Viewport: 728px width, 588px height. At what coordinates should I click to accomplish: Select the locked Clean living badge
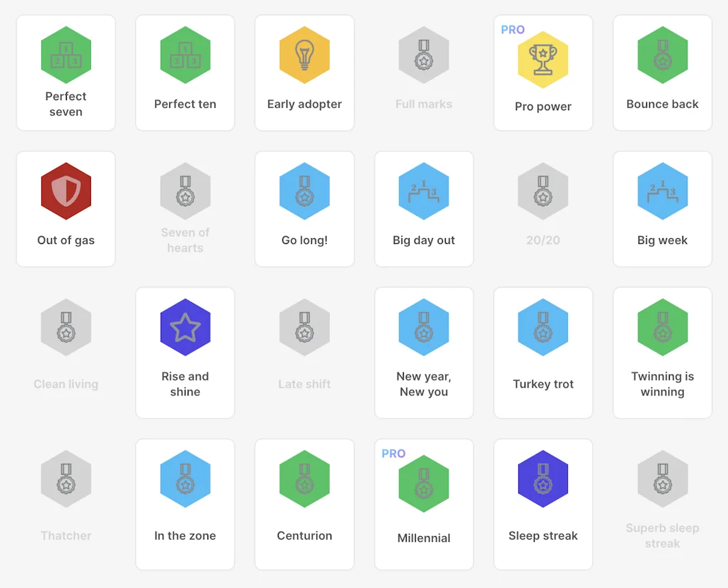66,353
